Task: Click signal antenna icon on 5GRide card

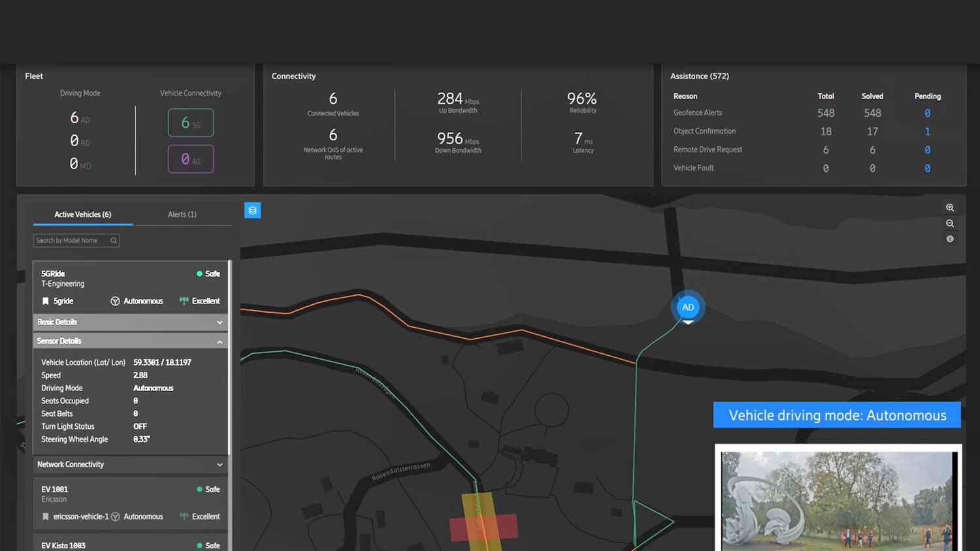Action: pyautogui.click(x=184, y=301)
